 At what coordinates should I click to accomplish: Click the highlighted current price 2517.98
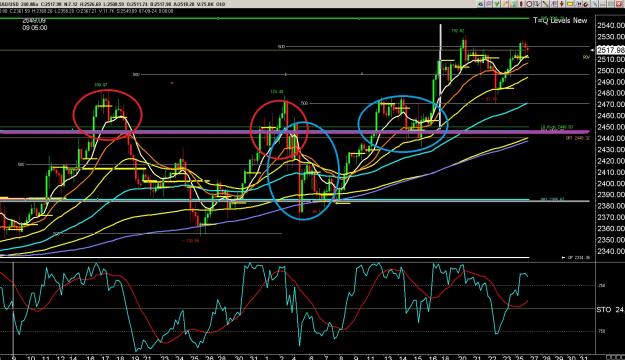[x=610, y=50]
